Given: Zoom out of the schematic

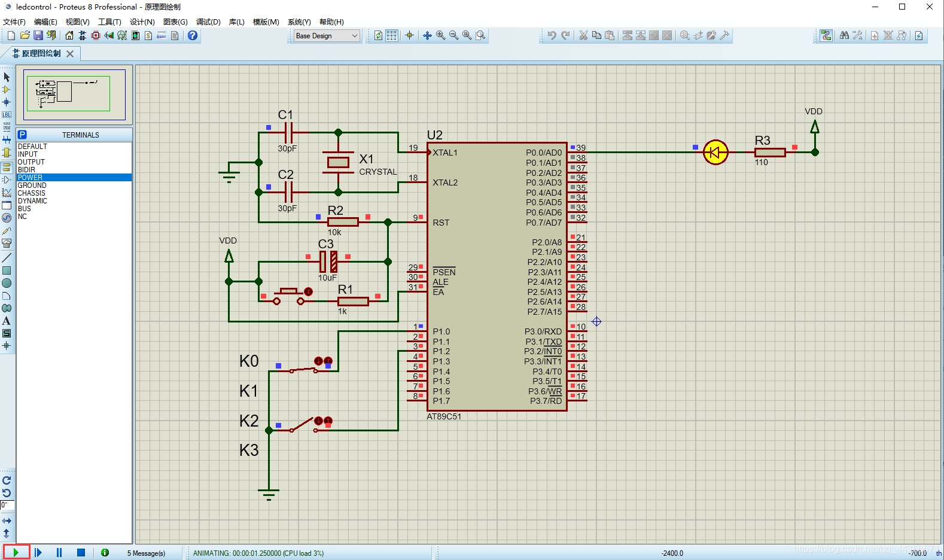Looking at the screenshot, I should coord(454,36).
